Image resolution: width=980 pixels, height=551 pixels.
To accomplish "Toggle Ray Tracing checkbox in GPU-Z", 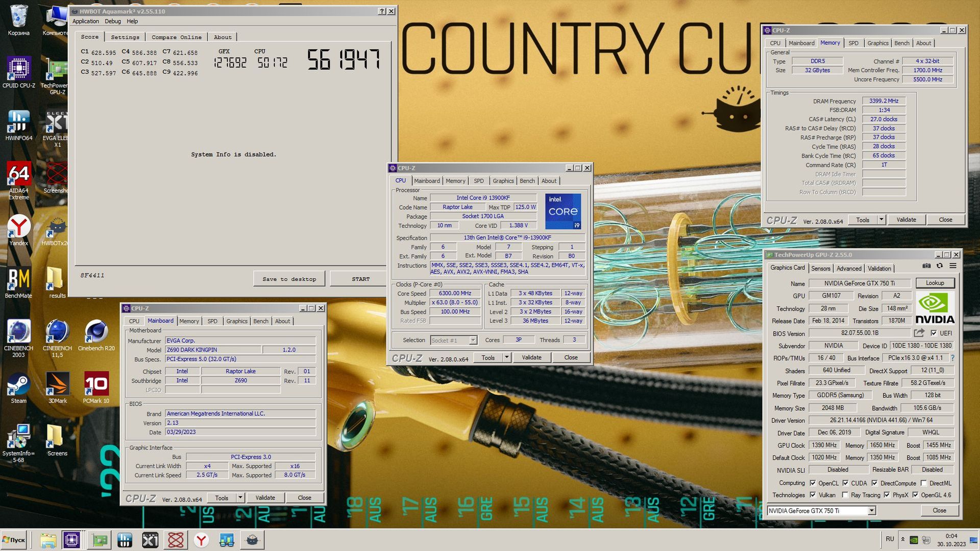I will point(845,495).
